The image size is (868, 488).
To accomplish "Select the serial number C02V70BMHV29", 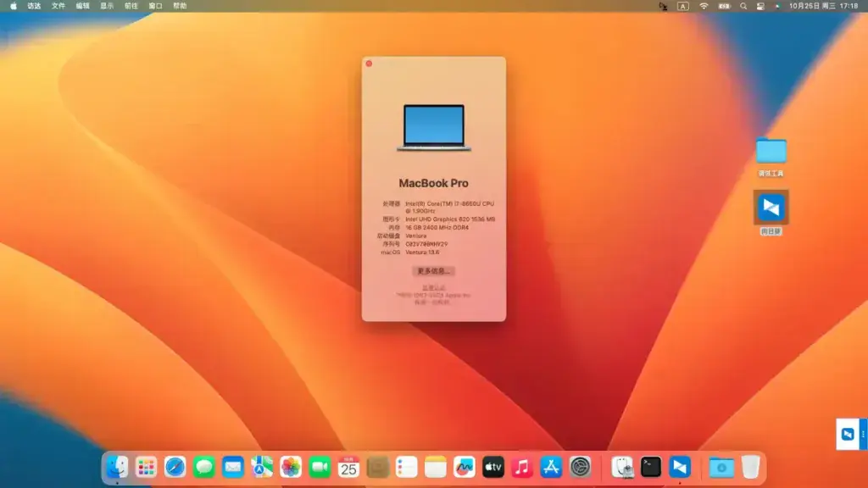I will tap(426, 244).
